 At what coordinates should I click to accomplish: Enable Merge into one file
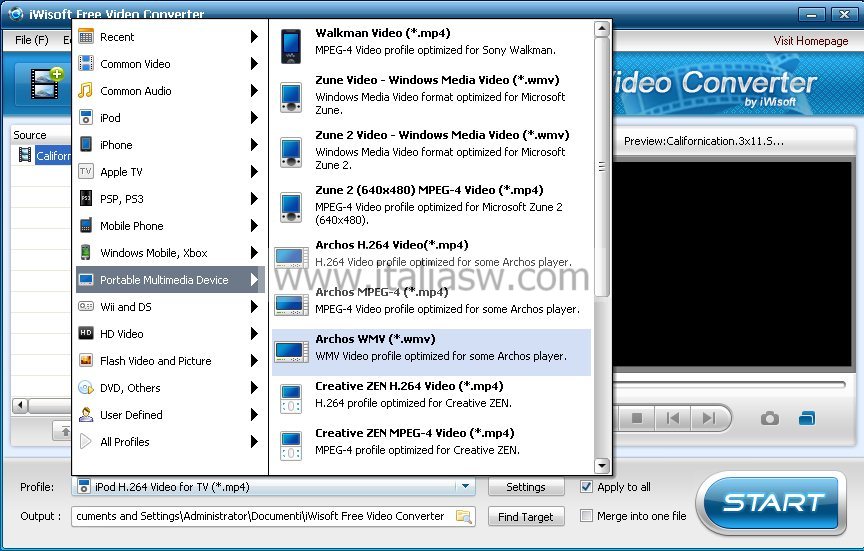pyautogui.click(x=586, y=516)
